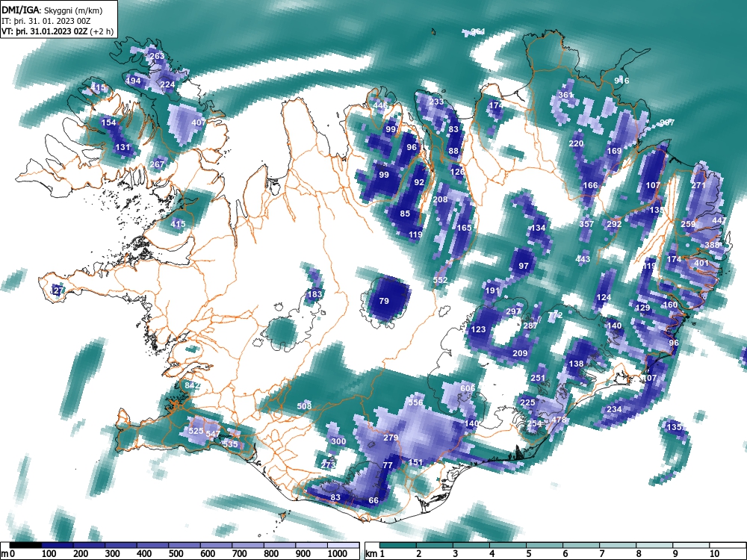The image size is (747, 560).
Task: Click visibility value 66 on the south coast
Action: click(x=373, y=500)
